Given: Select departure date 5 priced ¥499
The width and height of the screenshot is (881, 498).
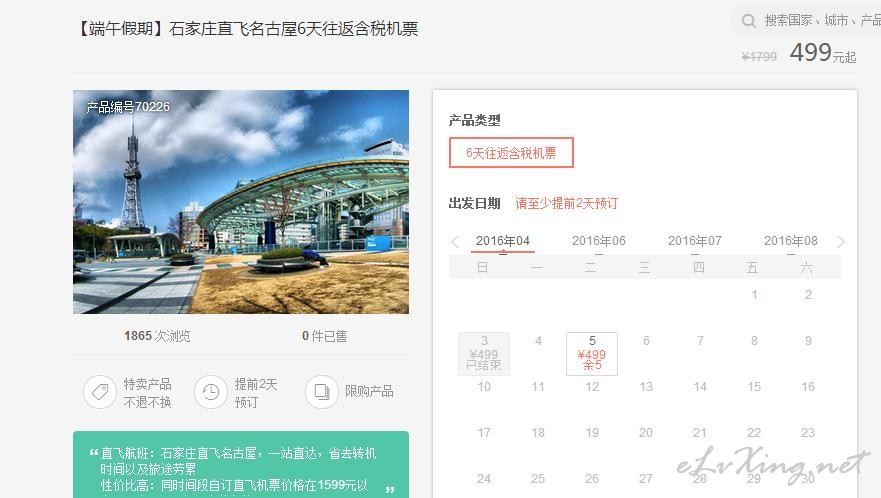Looking at the screenshot, I should click(x=592, y=354).
